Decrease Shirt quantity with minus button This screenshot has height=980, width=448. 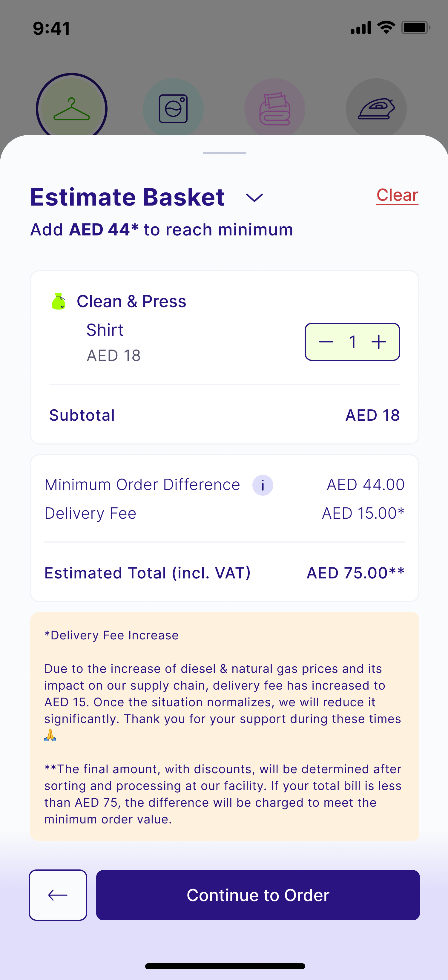point(326,342)
